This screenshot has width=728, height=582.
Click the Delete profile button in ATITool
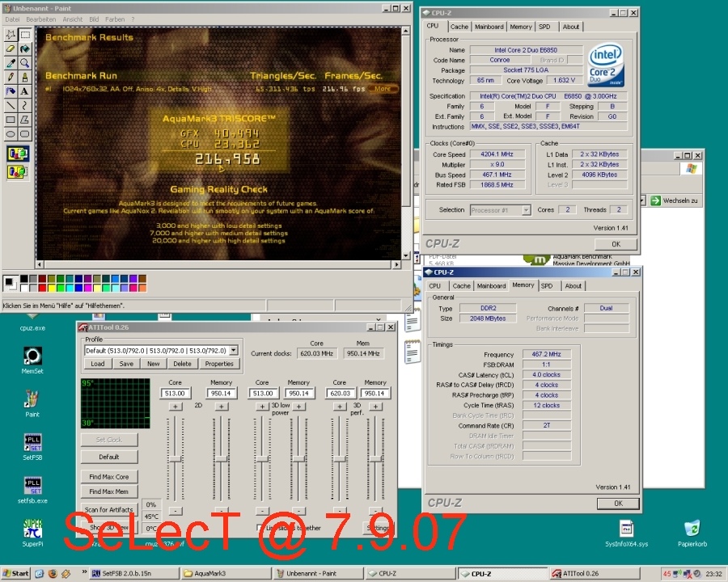pyautogui.click(x=182, y=364)
